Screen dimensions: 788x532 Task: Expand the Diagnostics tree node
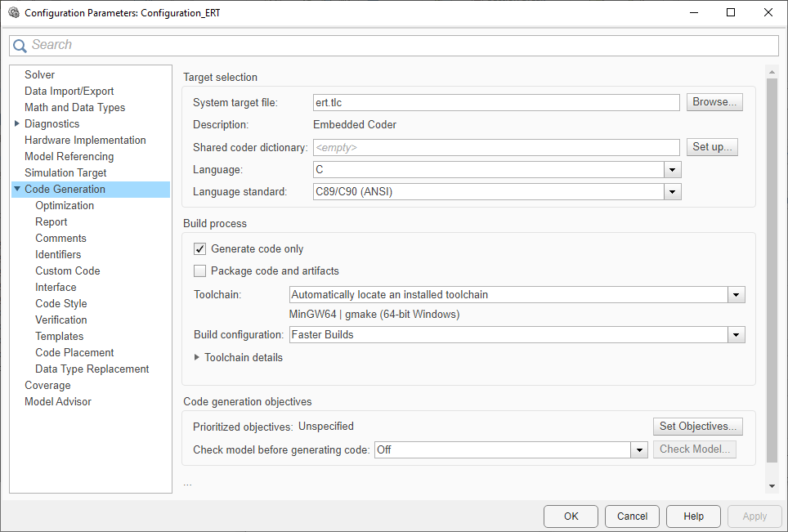click(x=17, y=123)
